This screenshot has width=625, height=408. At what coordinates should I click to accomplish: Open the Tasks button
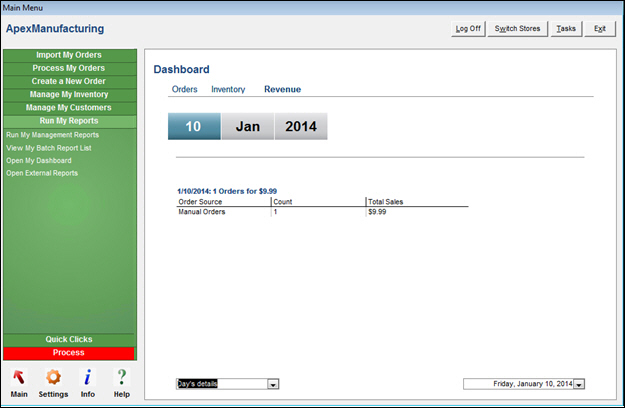pyautogui.click(x=566, y=29)
